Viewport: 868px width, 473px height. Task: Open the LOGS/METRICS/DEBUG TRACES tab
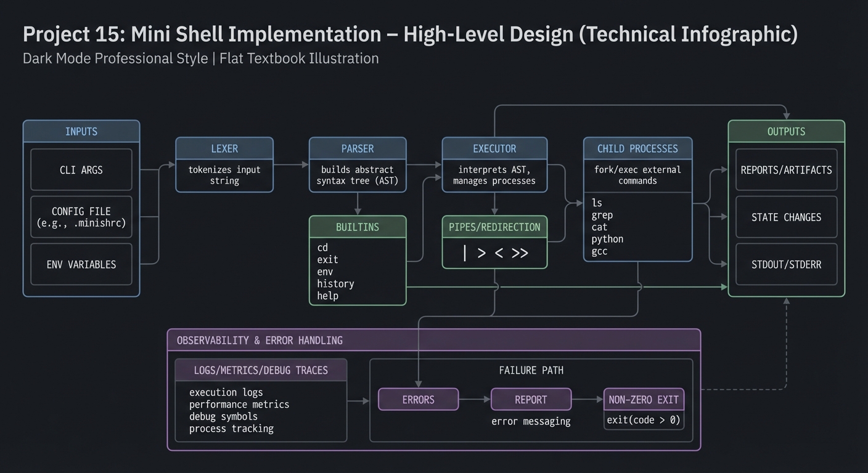[261, 370]
